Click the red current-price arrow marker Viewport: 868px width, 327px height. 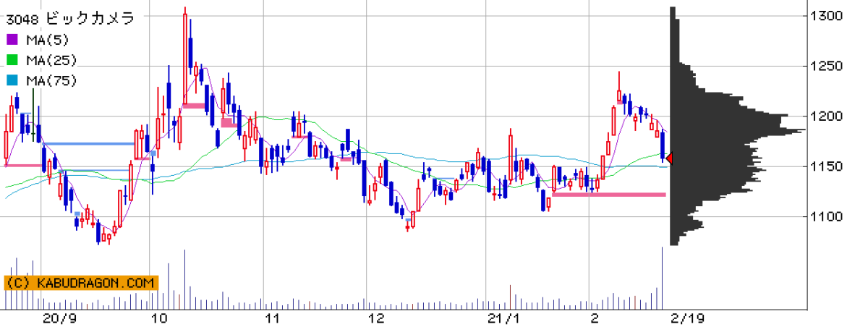669,158
